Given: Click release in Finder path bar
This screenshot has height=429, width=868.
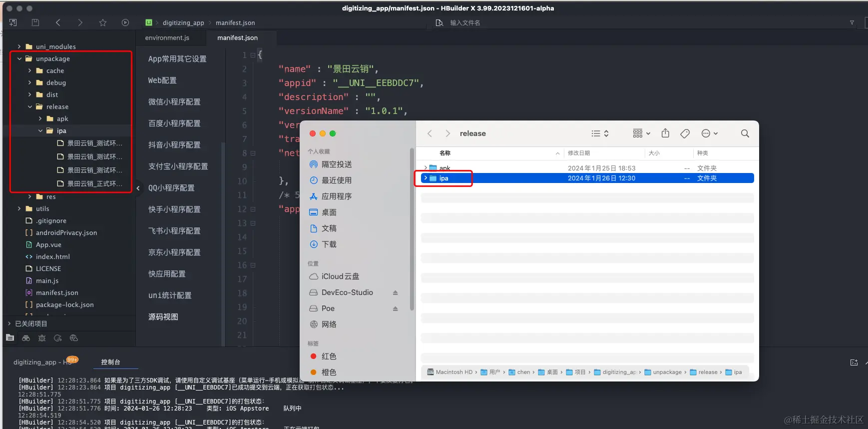Looking at the screenshot, I should click(704, 372).
